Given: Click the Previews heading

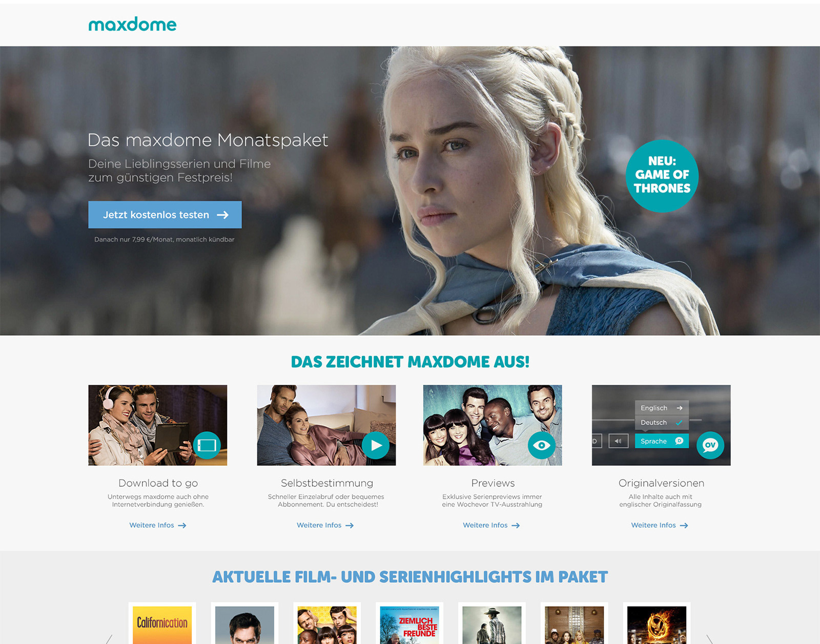Looking at the screenshot, I should click(x=493, y=483).
